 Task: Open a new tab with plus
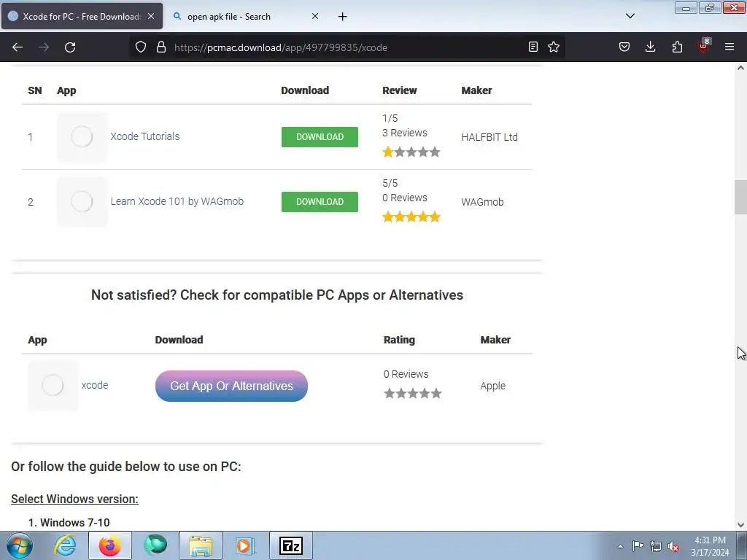pos(343,17)
